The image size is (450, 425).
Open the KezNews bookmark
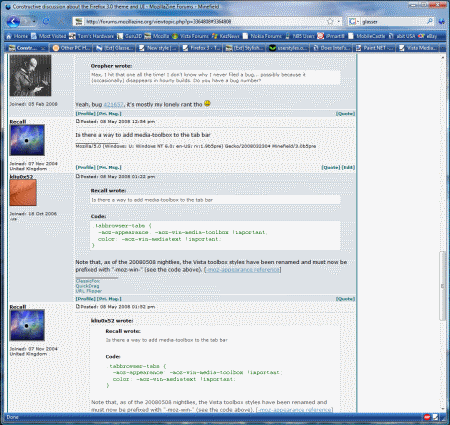tap(226, 36)
